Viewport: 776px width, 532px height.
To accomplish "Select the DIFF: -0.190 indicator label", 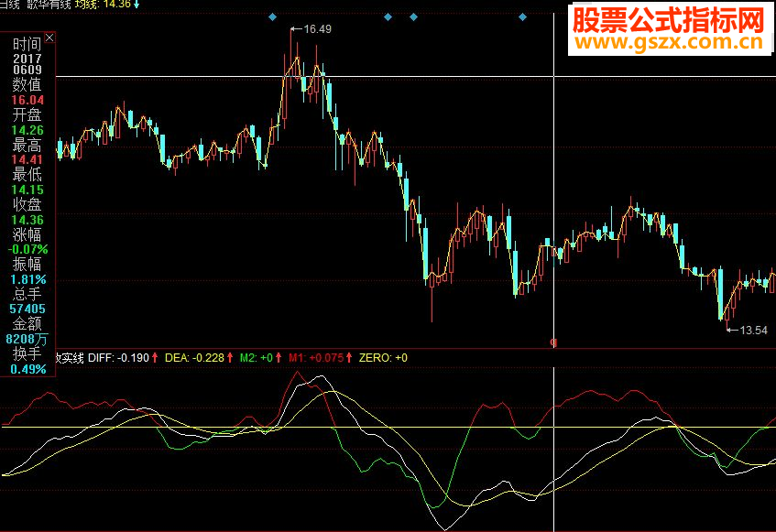I will pyautogui.click(x=118, y=357).
